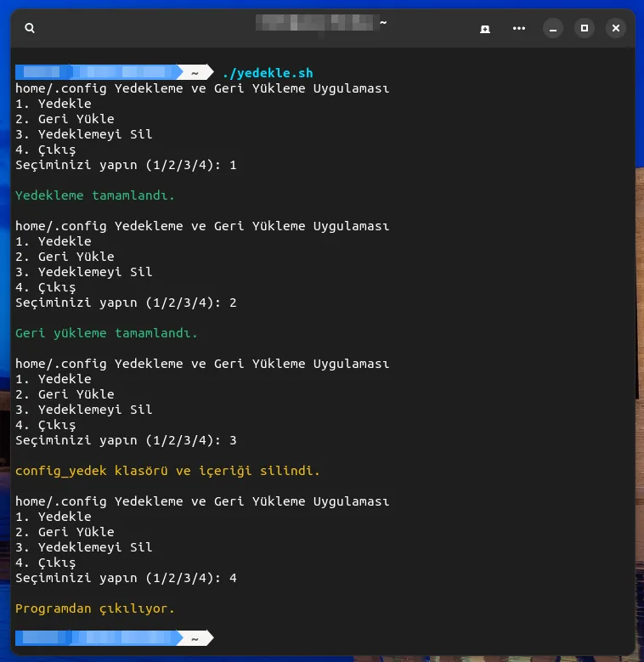Click the green 'Yedekleme tamamlandı.' message
Viewport: 644px width, 662px height.
(95, 195)
